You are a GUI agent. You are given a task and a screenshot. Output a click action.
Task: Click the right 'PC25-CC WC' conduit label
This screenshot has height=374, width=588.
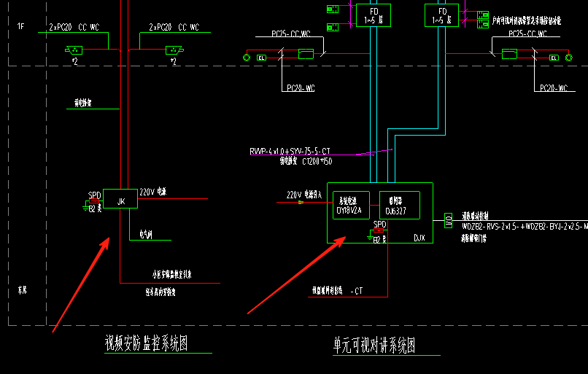point(527,34)
